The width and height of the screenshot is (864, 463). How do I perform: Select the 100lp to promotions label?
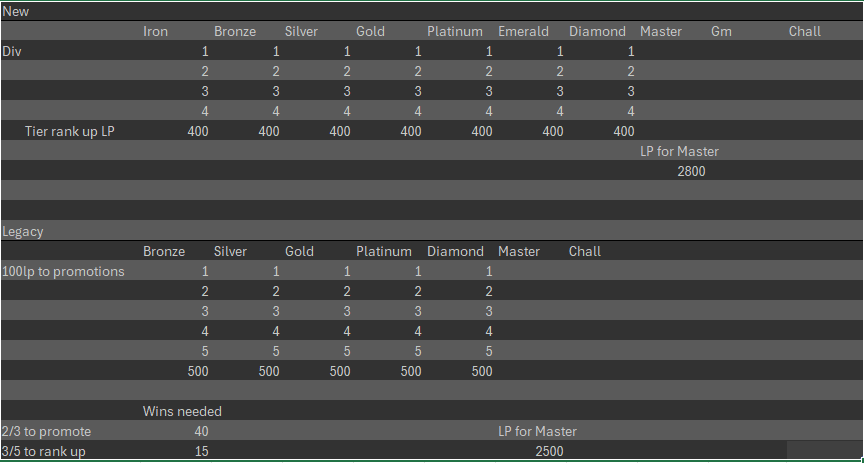click(x=63, y=272)
